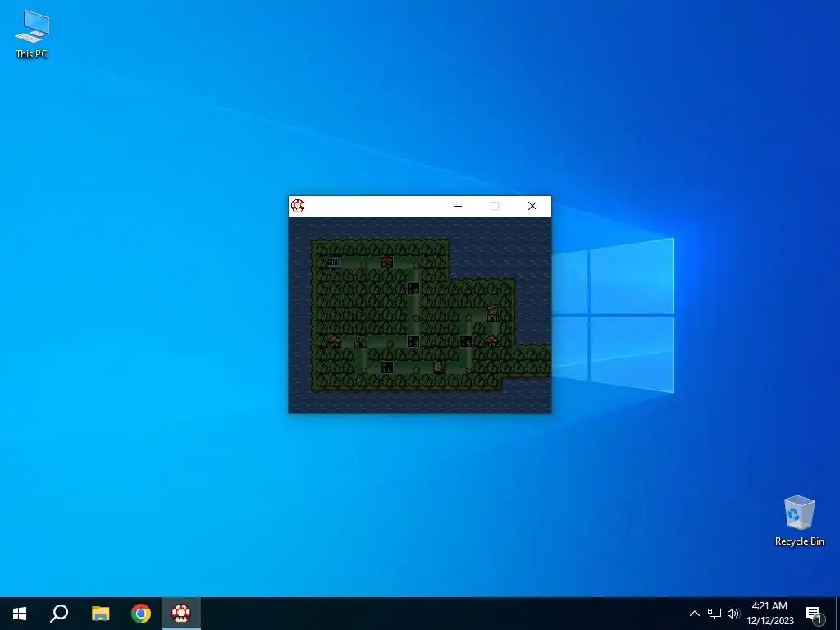Click the mushroom icon in the window title bar
840x630 pixels.
[x=298, y=206]
